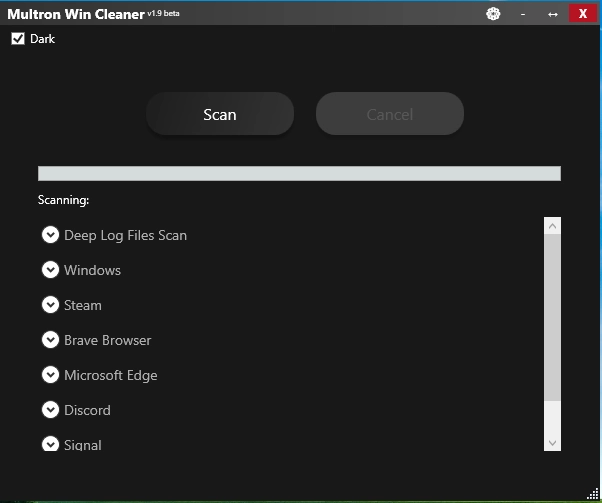Select the Windows list label
The image size is (602, 503).
(x=92, y=270)
